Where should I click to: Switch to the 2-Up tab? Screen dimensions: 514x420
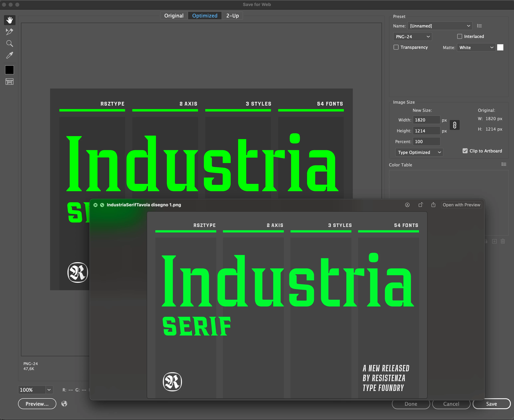tap(232, 16)
